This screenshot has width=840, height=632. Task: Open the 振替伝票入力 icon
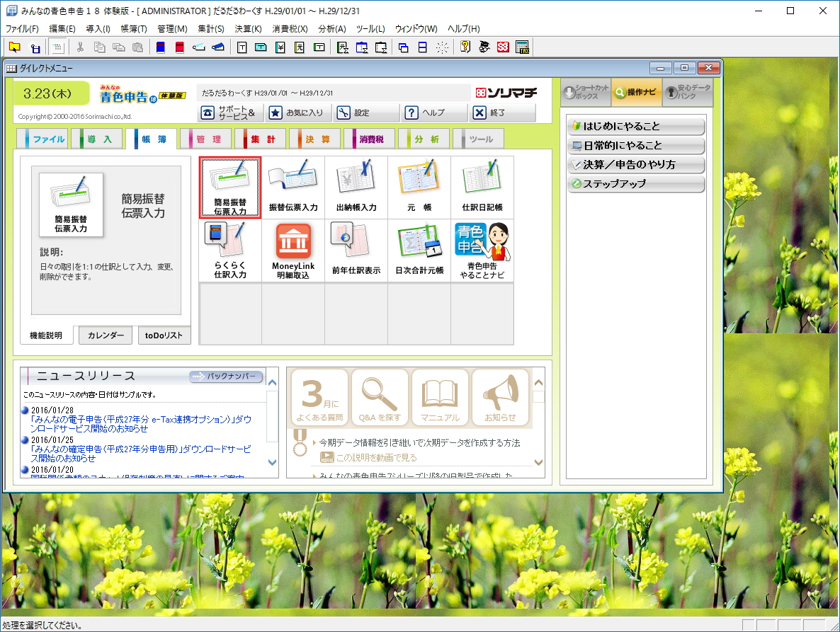(293, 188)
